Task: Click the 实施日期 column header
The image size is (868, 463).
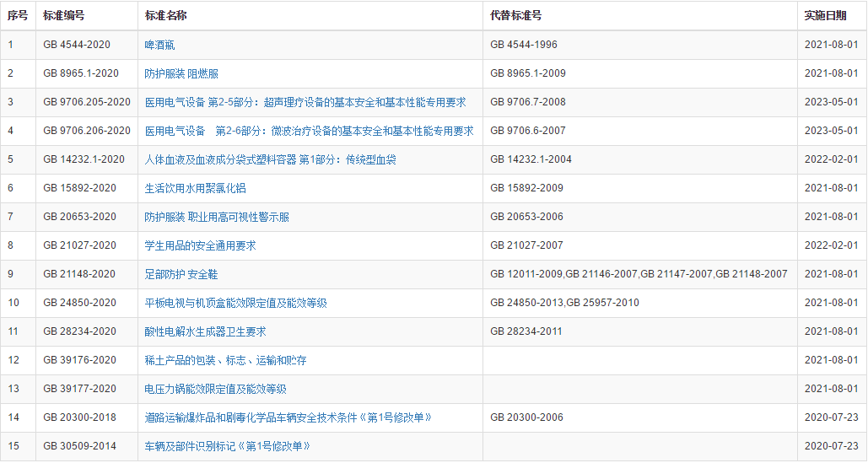Action: (x=825, y=16)
